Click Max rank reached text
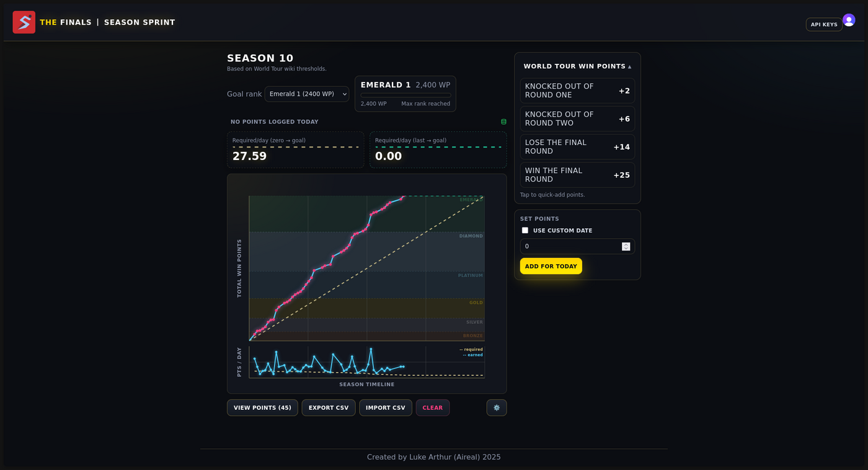Viewport: 868px width, 470px height. 426,104
